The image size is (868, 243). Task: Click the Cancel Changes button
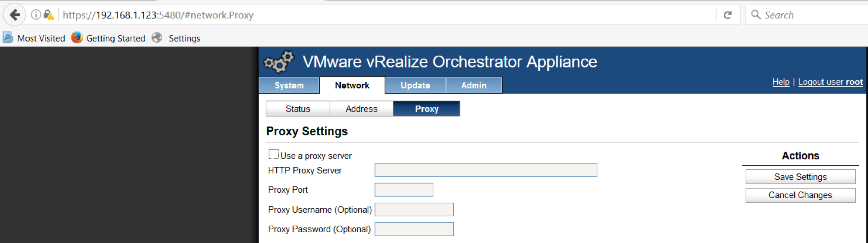pyautogui.click(x=800, y=195)
